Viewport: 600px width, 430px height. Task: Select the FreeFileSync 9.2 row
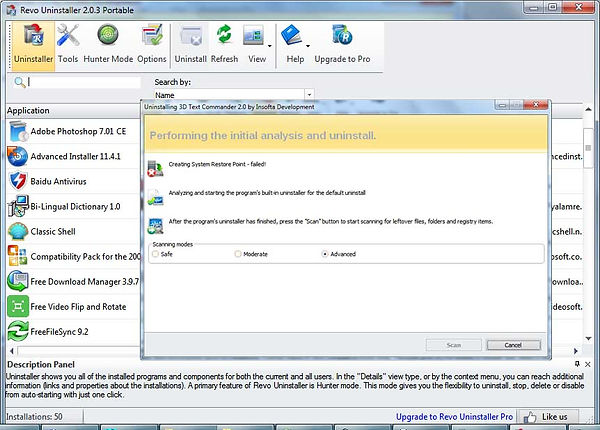(x=73, y=331)
